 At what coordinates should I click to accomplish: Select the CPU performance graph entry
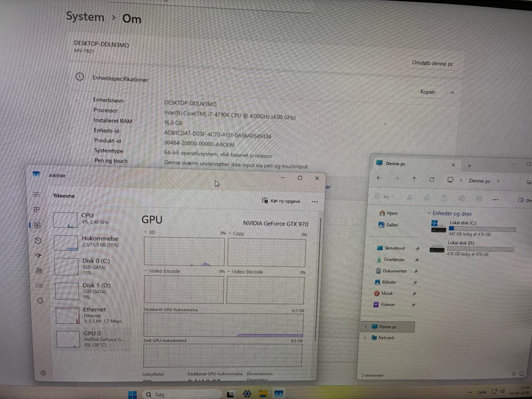click(91, 219)
